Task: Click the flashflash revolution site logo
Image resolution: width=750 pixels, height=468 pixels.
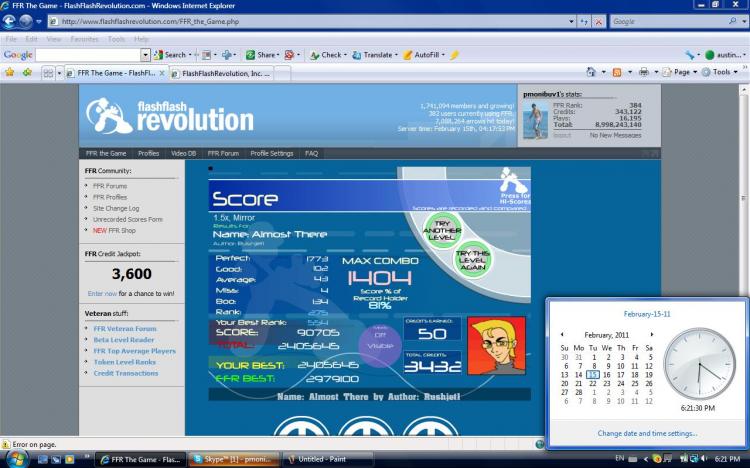Action: [x=170, y=116]
